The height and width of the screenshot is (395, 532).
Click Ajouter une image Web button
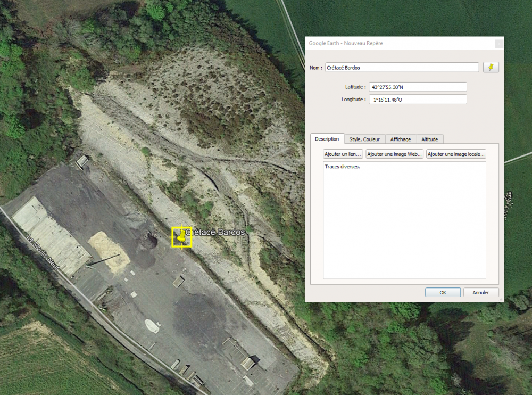[x=394, y=154]
